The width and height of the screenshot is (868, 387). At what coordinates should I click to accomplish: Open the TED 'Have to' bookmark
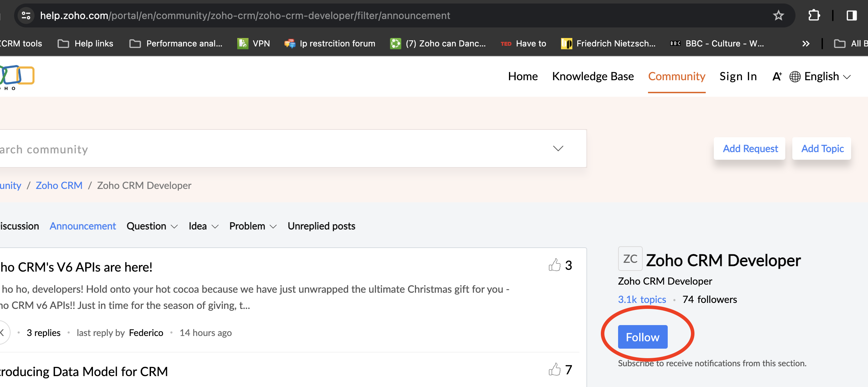pyautogui.click(x=523, y=43)
